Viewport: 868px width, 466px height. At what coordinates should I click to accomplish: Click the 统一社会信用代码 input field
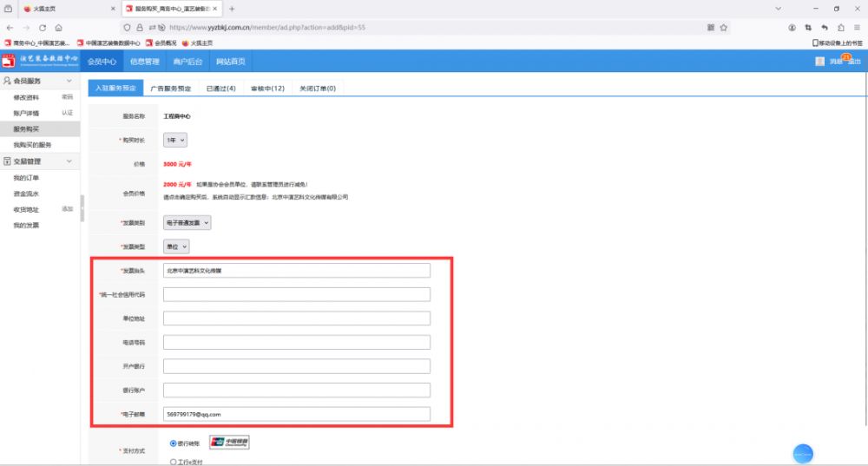296,294
